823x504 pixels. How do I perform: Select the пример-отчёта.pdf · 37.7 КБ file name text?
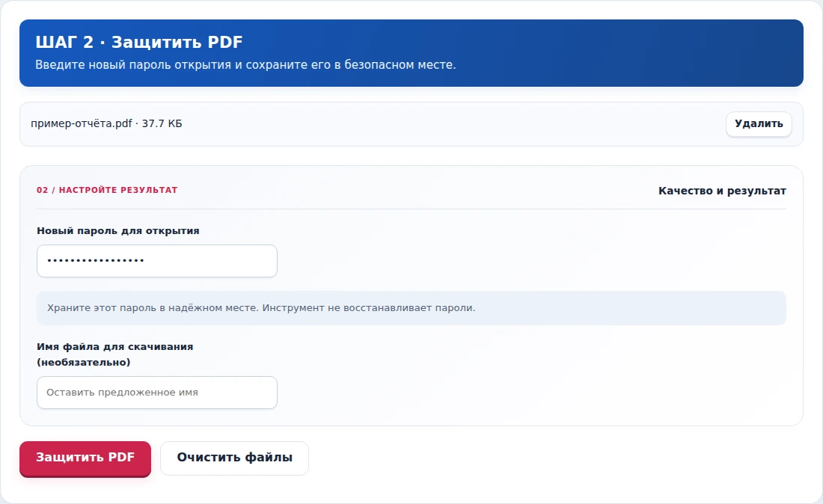tap(106, 124)
